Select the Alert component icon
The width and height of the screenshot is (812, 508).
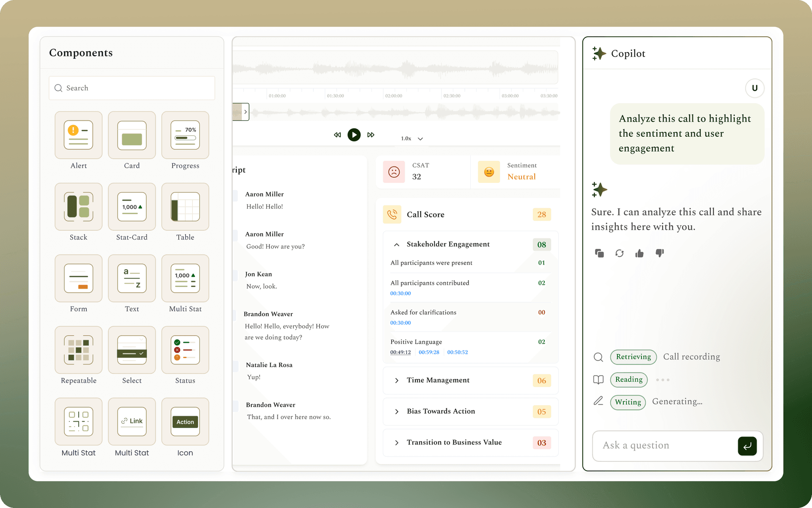[x=79, y=135]
